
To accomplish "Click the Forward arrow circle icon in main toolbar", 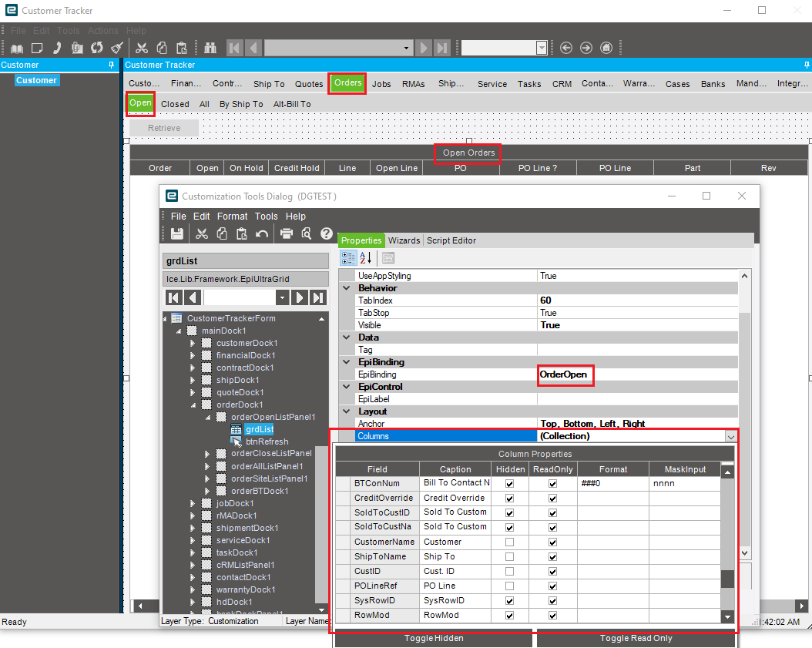I will [x=586, y=49].
